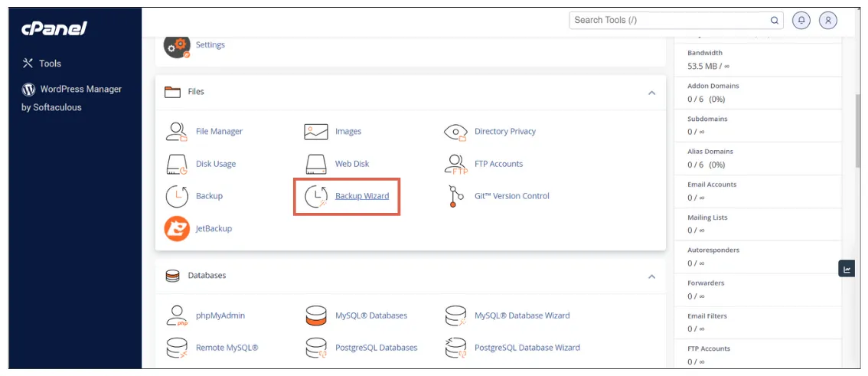Viewport: 868px width, 376px height.
Task: Open the phpMyAdmin link
Action: 220,316
